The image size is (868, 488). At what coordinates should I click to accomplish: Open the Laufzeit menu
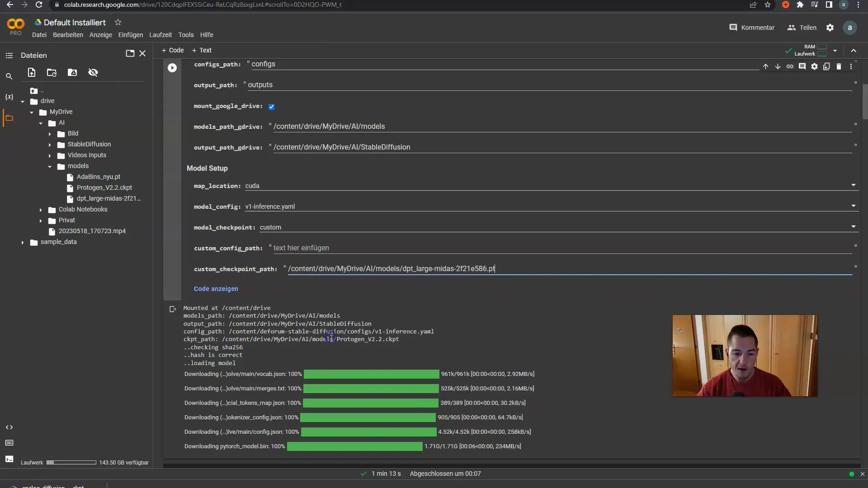pyautogui.click(x=160, y=35)
